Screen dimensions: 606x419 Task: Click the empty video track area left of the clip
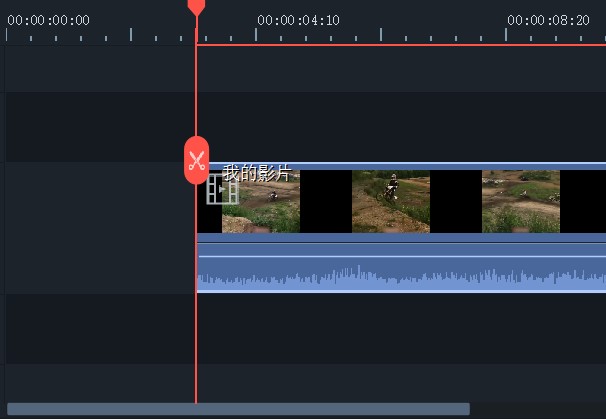(95, 200)
